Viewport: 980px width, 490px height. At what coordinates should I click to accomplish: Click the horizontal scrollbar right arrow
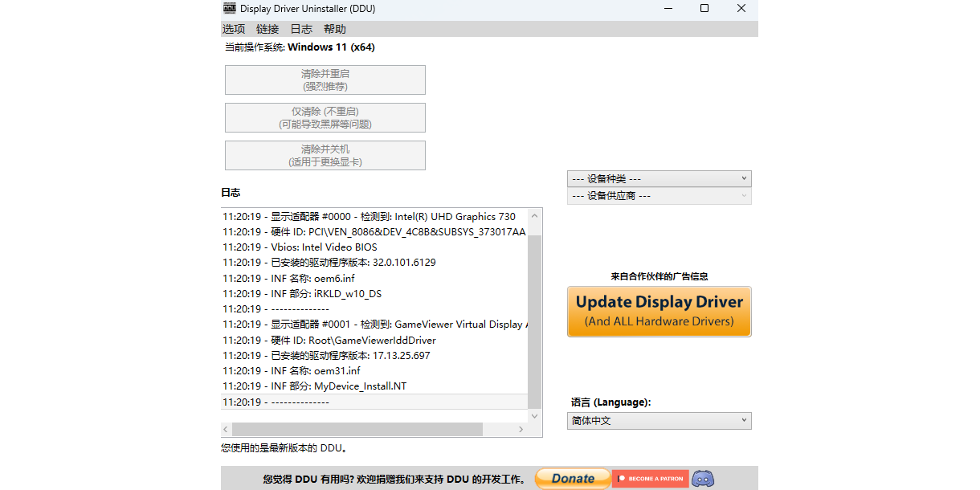[521, 430]
